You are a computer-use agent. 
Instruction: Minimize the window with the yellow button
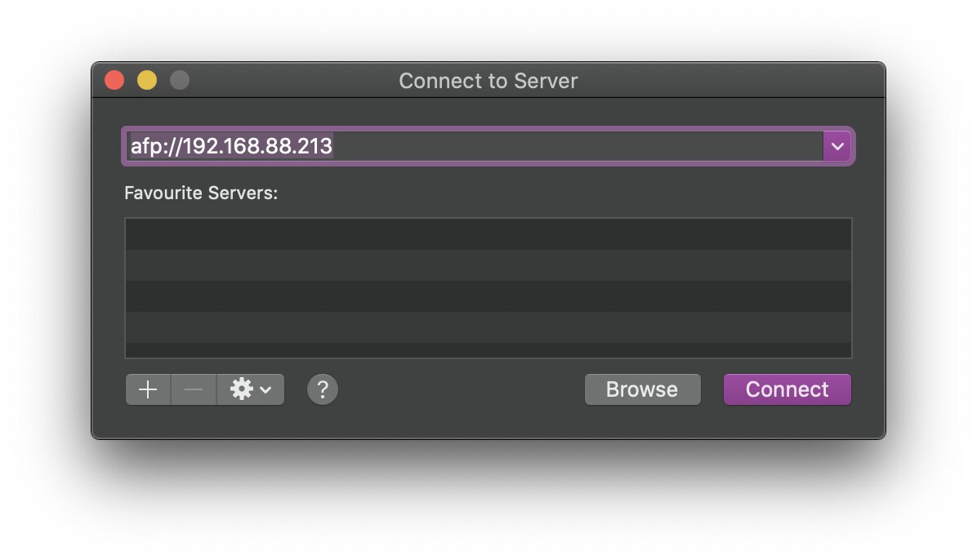147,81
